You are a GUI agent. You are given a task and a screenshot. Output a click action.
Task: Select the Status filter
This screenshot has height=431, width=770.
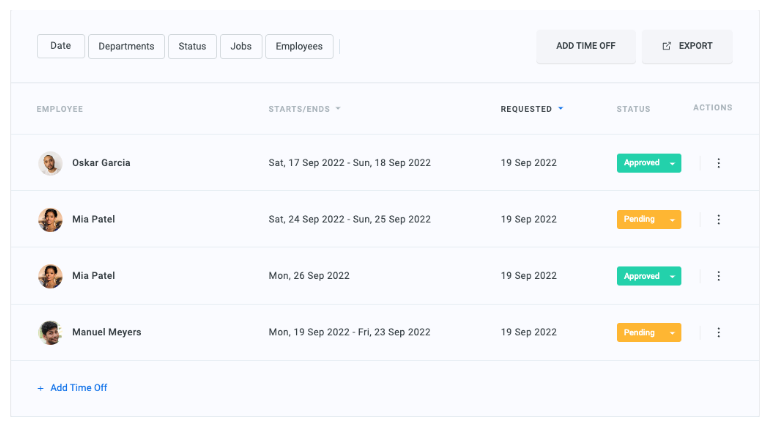coord(192,46)
